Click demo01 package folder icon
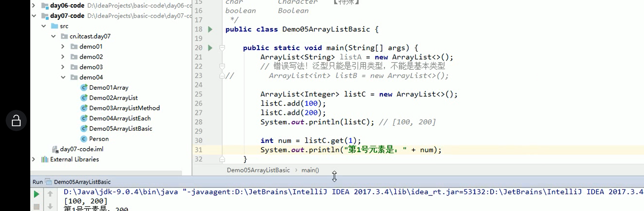The width and height of the screenshot is (644, 211). (74, 47)
